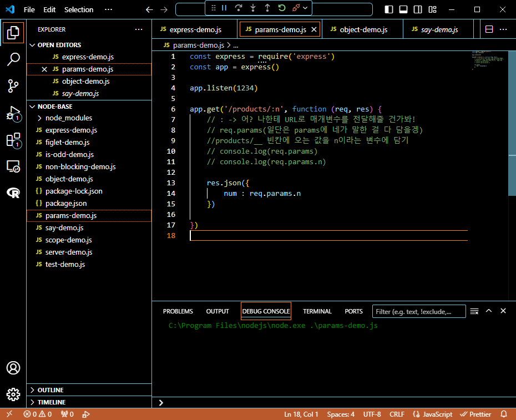The height and width of the screenshot is (420, 516).
Task: Open remote window status bar button
Action: 9,414
